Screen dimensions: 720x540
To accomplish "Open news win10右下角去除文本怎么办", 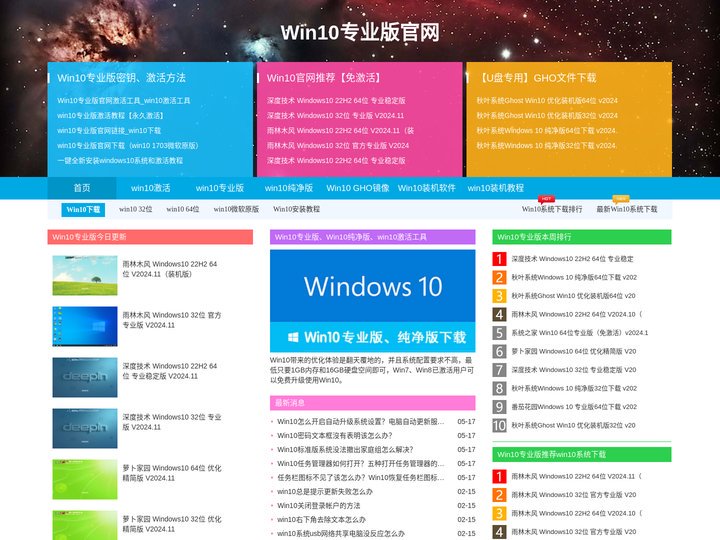I will pyautogui.click(x=321, y=519).
